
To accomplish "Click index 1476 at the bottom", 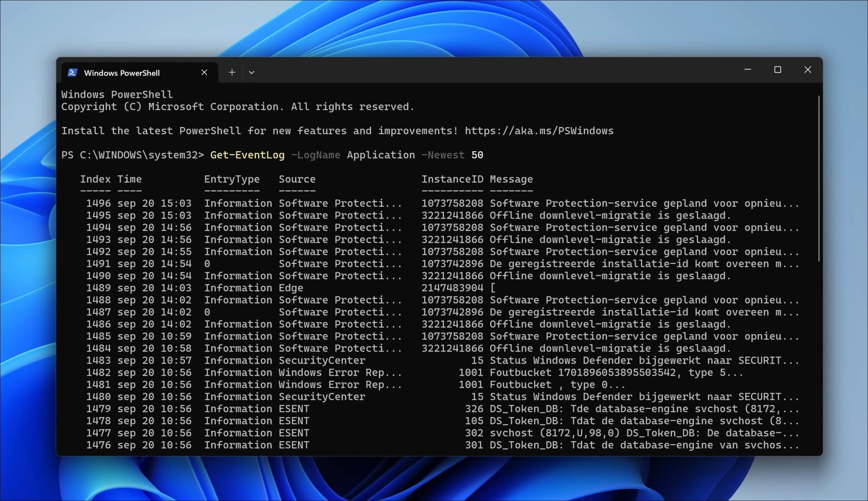I will pyautogui.click(x=98, y=445).
